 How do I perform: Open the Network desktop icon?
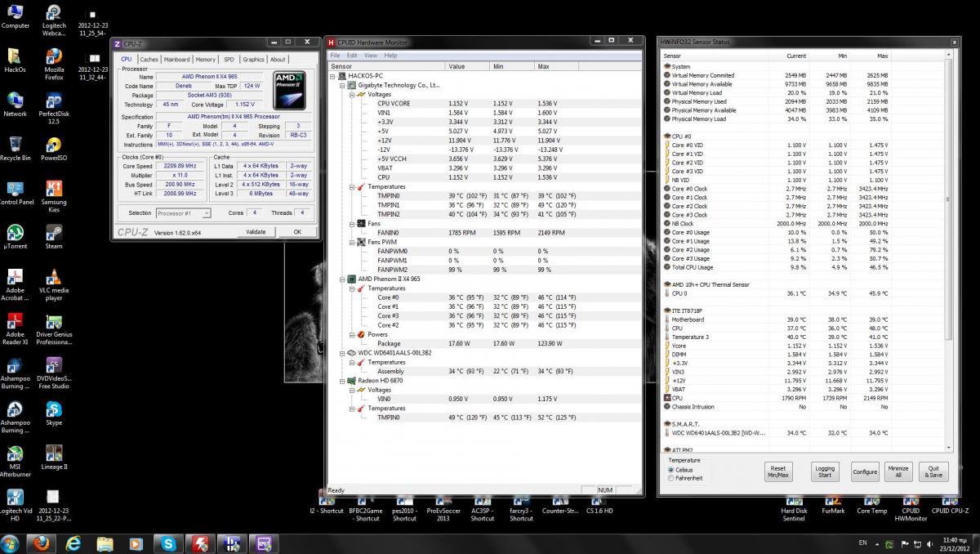15,105
